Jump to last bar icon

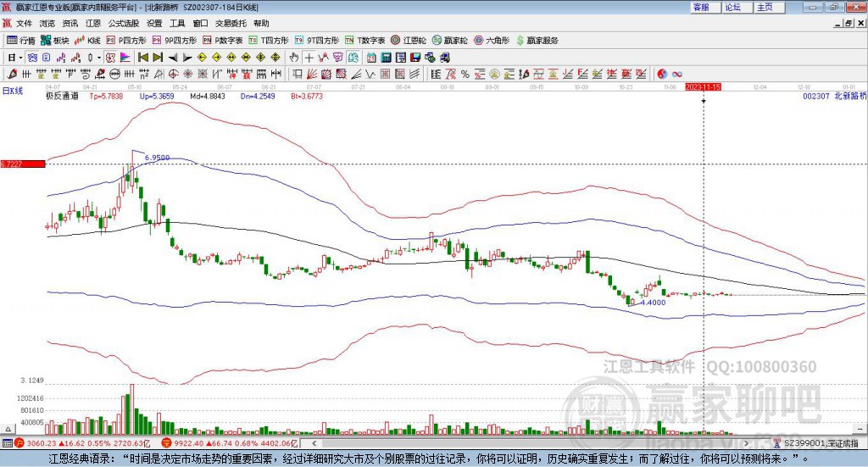point(158,58)
